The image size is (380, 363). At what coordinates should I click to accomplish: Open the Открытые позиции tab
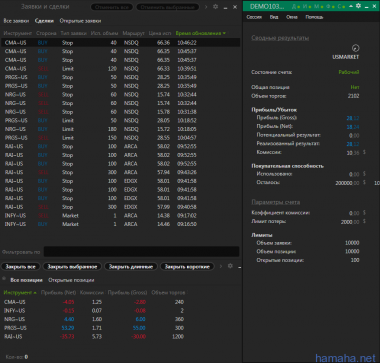(71, 280)
